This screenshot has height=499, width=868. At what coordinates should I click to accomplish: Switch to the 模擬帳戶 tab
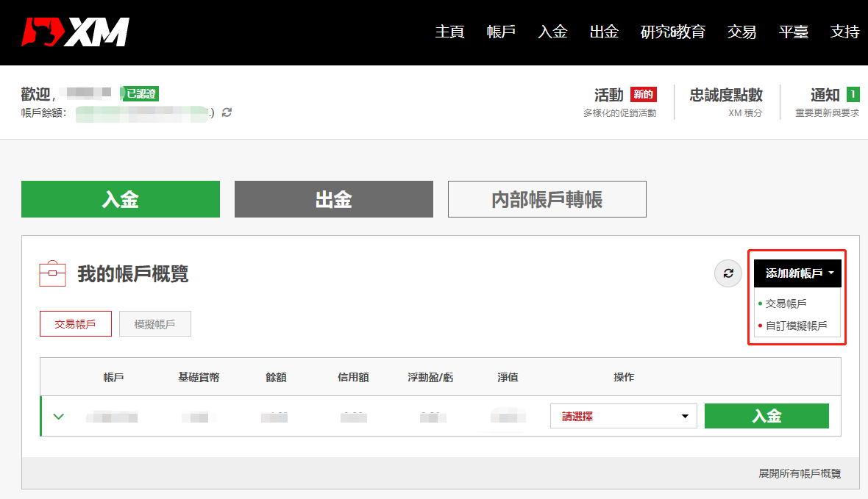154,323
